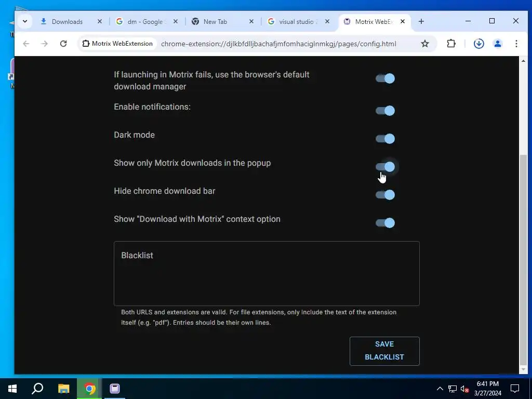This screenshot has width=532, height=399.
Task: Open File Explorer from the taskbar
Action: click(x=63, y=389)
